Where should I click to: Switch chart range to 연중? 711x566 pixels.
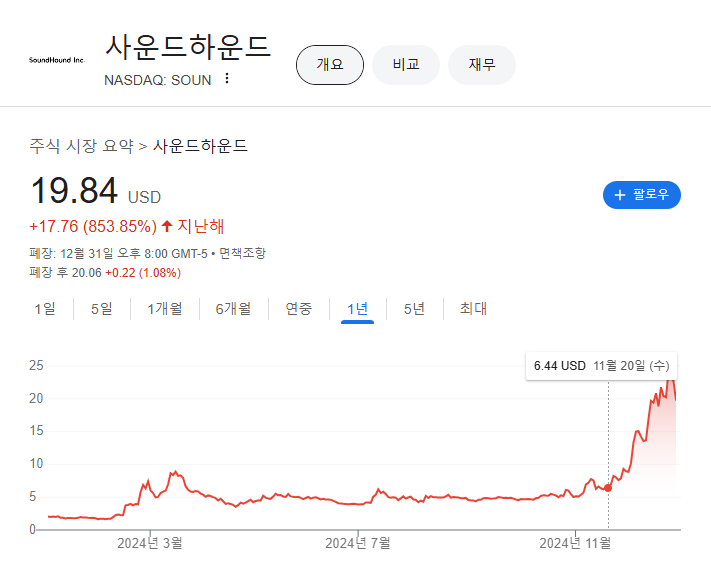coord(298,309)
